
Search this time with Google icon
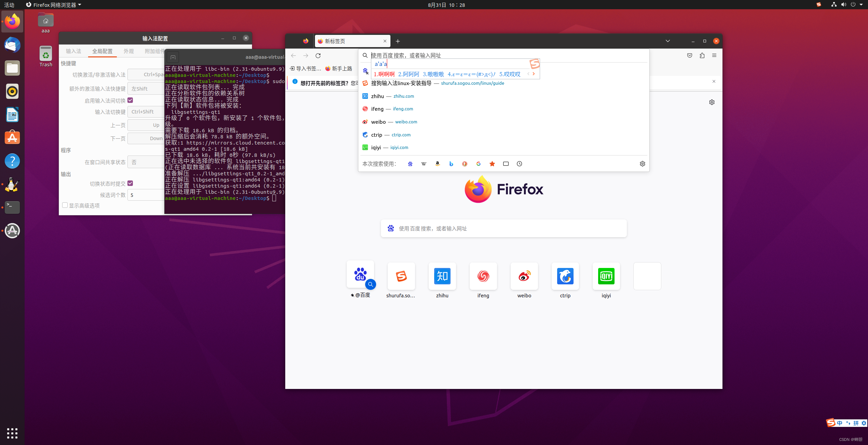pyautogui.click(x=478, y=164)
